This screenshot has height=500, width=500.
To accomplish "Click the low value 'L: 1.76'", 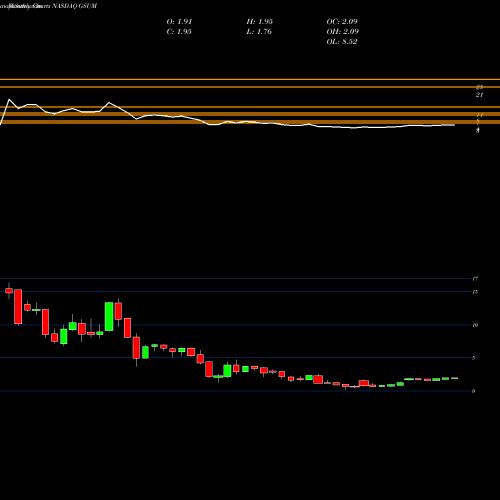I will click(x=259, y=31).
